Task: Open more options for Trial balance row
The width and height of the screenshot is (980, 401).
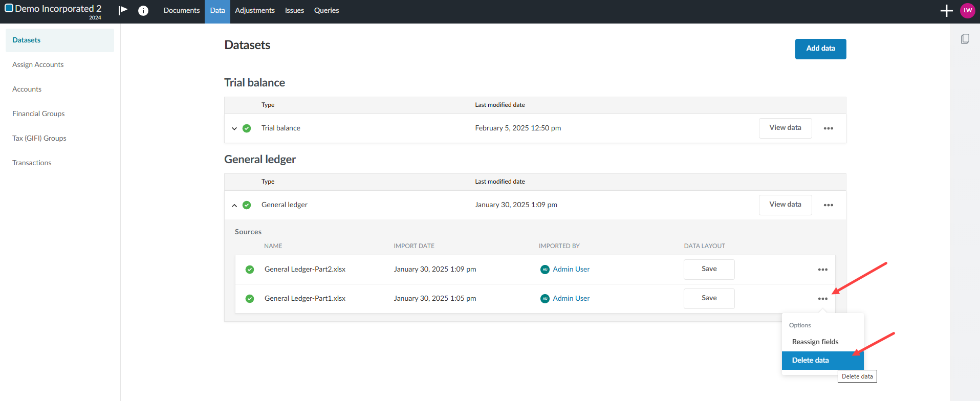Action: (x=828, y=128)
